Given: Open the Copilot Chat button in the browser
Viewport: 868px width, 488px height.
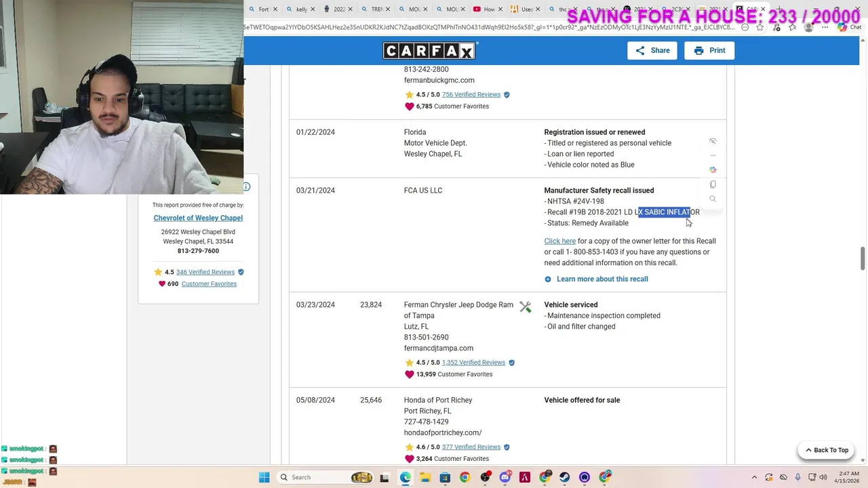Looking at the screenshot, I should pos(848,28).
